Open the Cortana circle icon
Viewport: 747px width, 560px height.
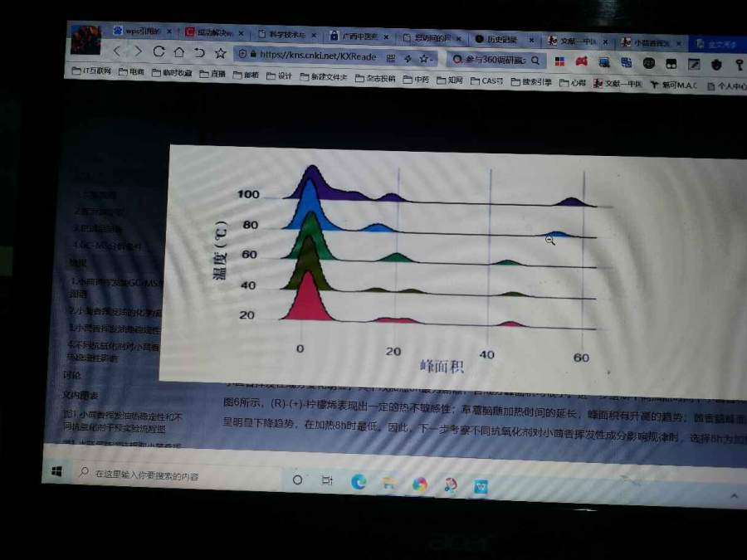point(297,480)
